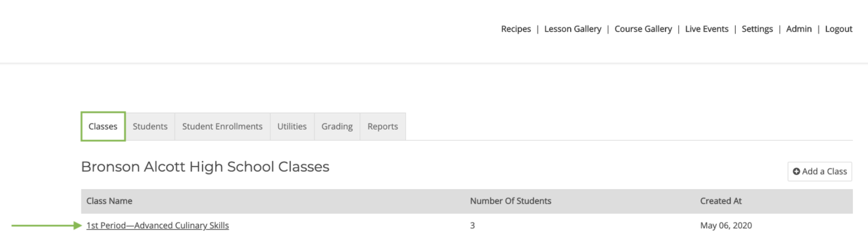Viewport: 868px width, 252px height.
Task: Open 1st Period—Advanced Culinary Skills class
Action: [x=158, y=225]
